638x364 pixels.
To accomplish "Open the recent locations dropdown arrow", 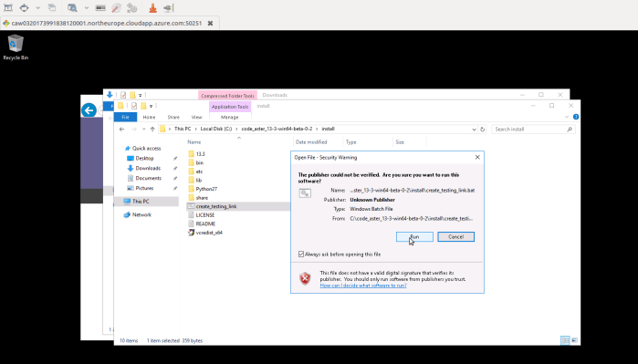I will coord(143,130).
